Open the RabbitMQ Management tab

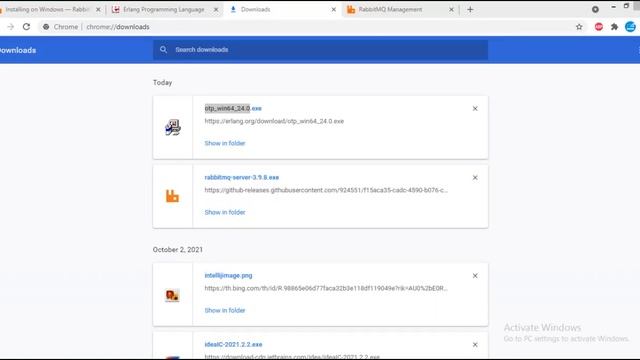tap(390, 9)
